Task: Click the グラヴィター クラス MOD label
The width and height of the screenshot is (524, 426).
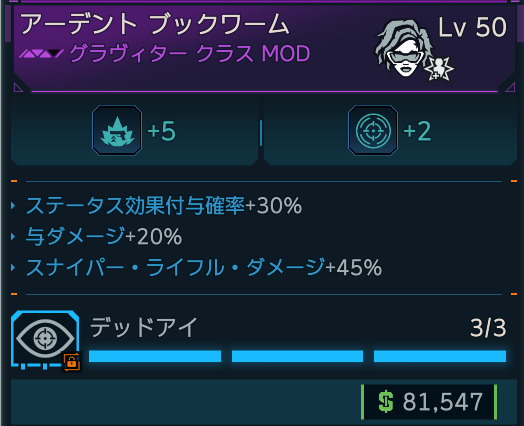Action: pyautogui.click(x=190, y=53)
